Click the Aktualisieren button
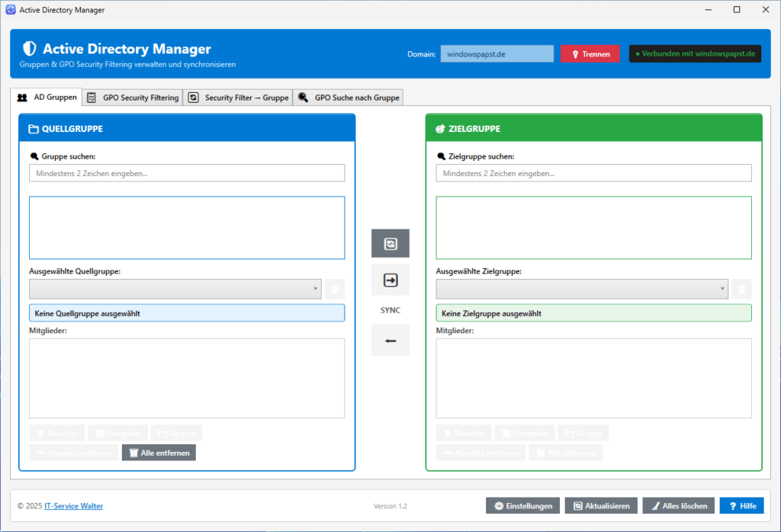The height and width of the screenshot is (532, 781). coord(601,506)
